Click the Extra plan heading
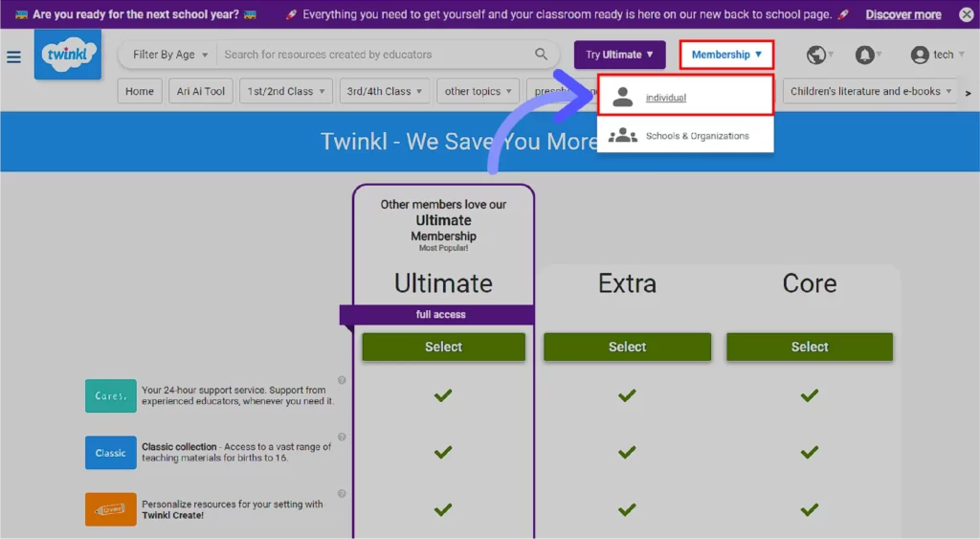This screenshot has width=980, height=539. [627, 283]
